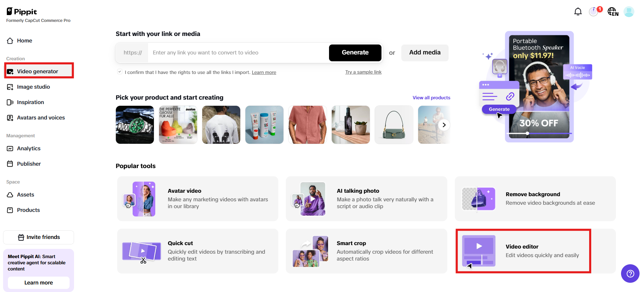Navigate to Home in the sidebar
Screen dimensions: 644x292
24,40
